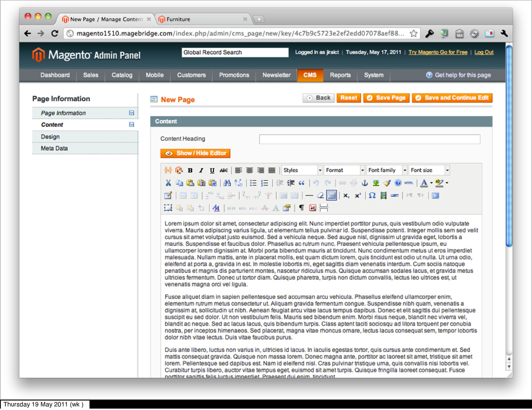Screen dimensions: 532x410
Task: Center align text
Action: coord(250,170)
